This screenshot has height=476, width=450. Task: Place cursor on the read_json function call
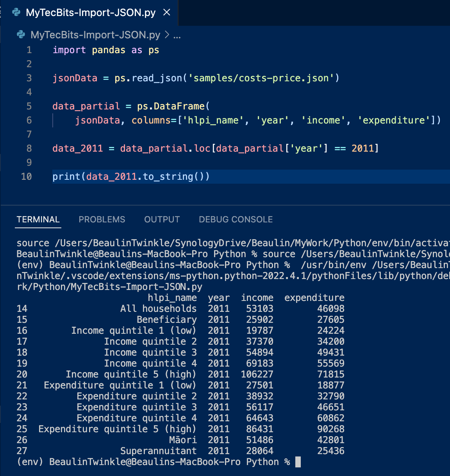[157, 78]
